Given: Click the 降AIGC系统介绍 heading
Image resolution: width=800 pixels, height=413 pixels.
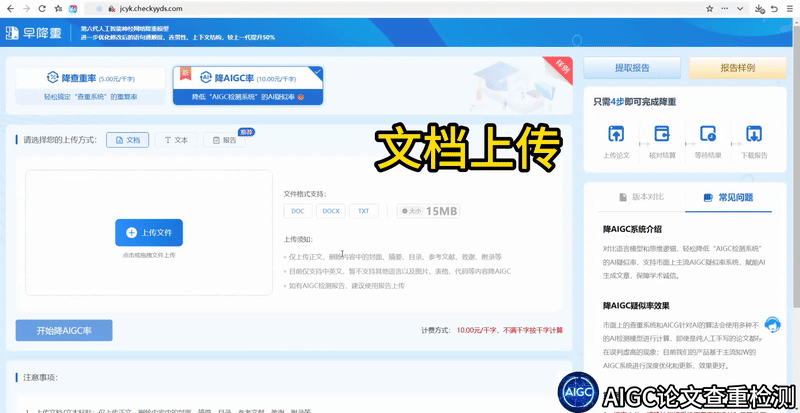Looking at the screenshot, I should click(x=632, y=229).
